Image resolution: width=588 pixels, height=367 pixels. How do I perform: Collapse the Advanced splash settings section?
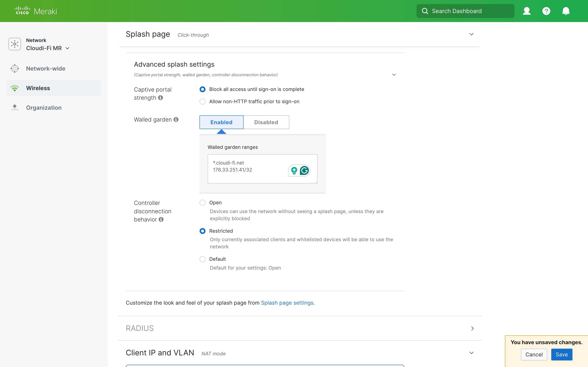(x=394, y=74)
